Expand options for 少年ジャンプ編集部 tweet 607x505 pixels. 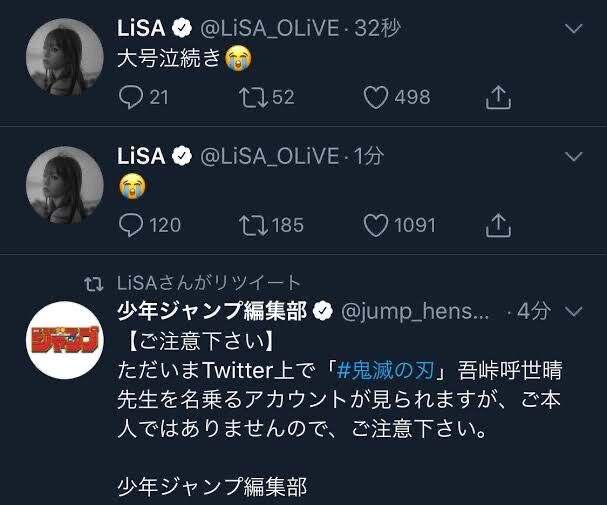point(574,311)
